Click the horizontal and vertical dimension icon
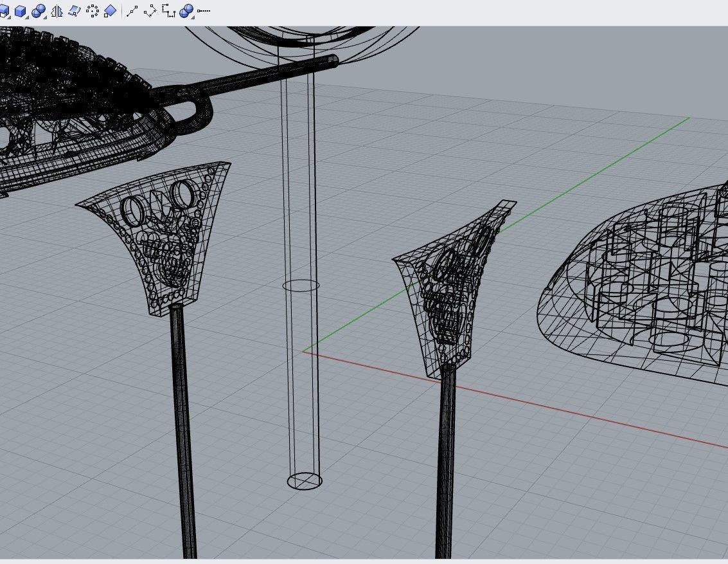Viewport: 728px width, 564px height. click(x=168, y=11)
